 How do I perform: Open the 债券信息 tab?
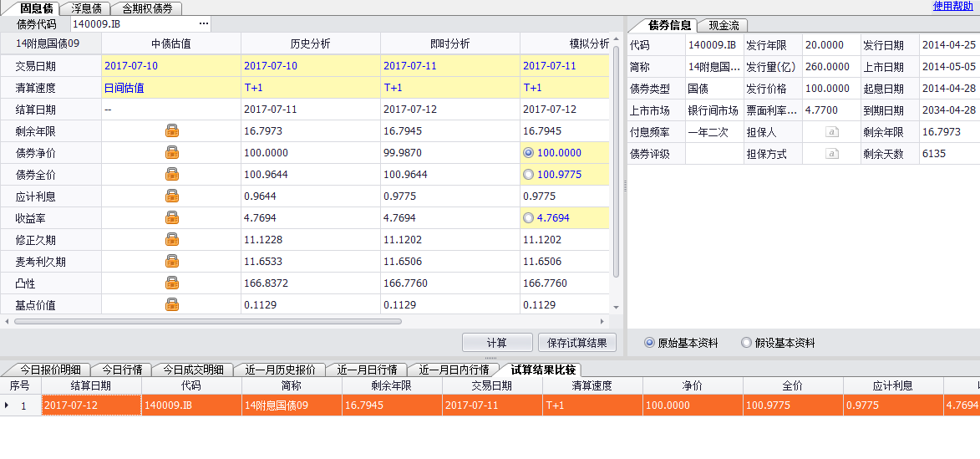pos(669,25)
